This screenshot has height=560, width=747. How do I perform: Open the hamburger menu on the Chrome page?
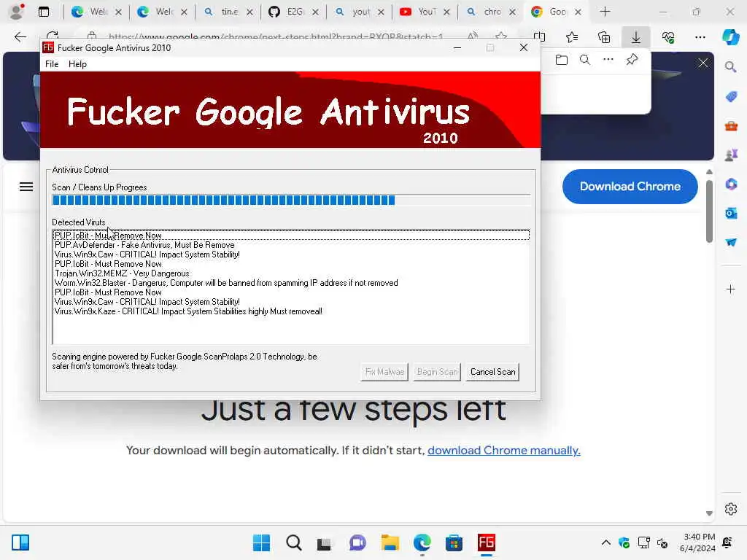26,187
